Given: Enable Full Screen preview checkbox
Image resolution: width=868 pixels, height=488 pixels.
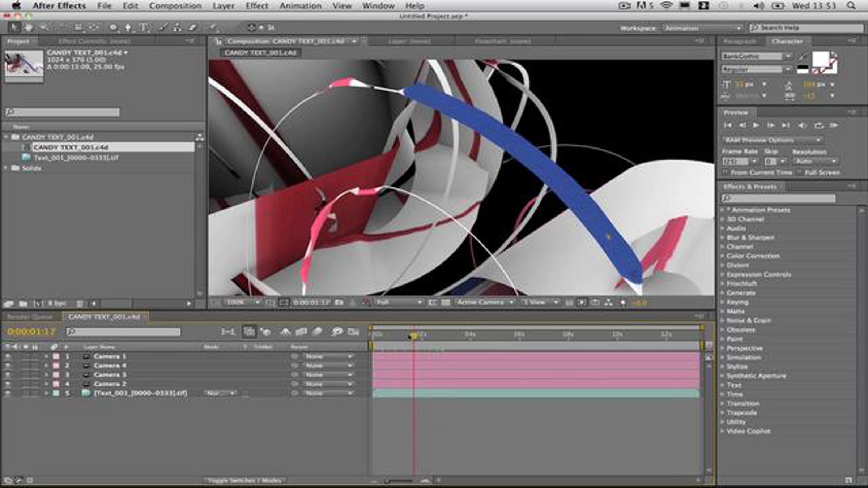Looking at the screenshot, I should (800, 172).
